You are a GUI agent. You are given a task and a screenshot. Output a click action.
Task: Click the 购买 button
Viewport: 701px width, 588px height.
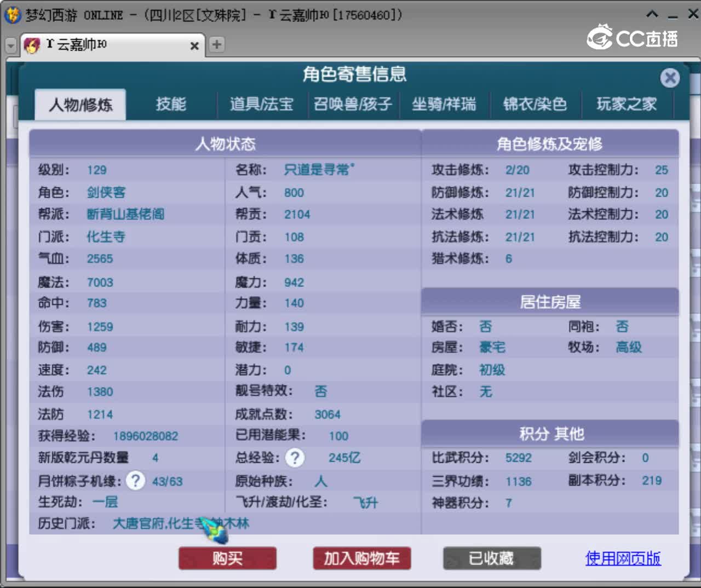point(227,558)
